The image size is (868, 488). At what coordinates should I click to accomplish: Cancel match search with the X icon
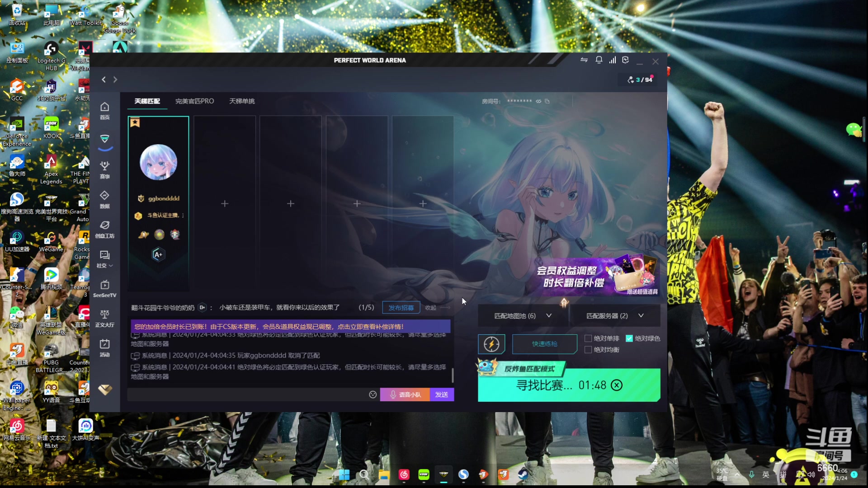click(x=617, y=385)
